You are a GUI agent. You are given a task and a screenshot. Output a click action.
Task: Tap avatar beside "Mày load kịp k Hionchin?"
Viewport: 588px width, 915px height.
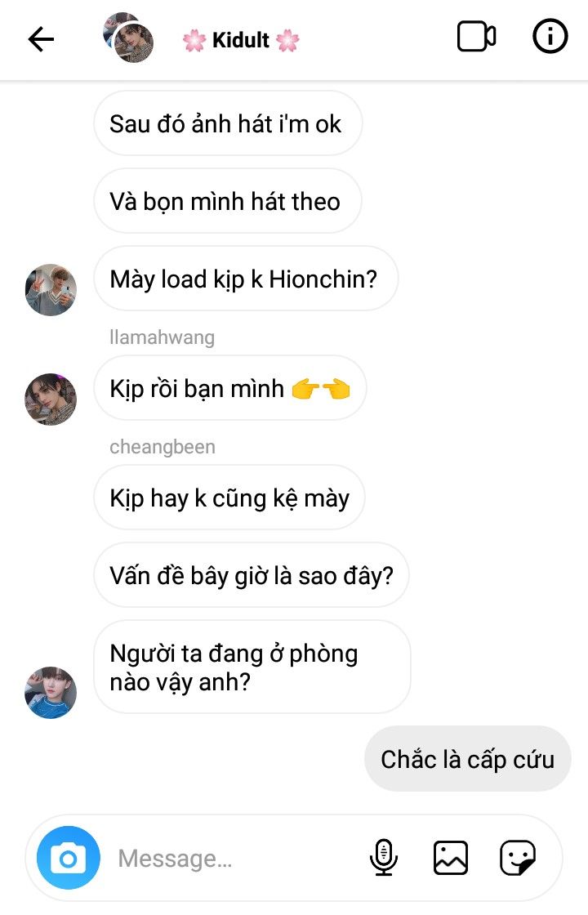51,289
